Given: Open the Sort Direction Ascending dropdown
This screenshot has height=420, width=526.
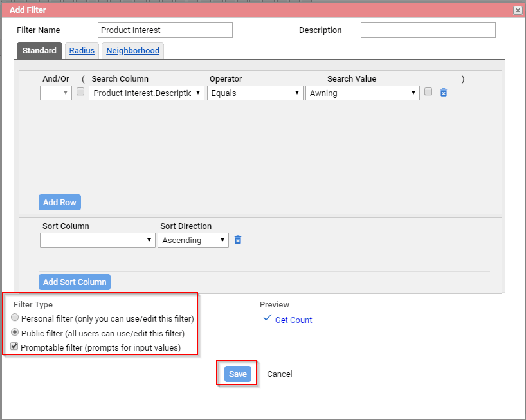Looking at the screenshot, I should coord(193,240).
